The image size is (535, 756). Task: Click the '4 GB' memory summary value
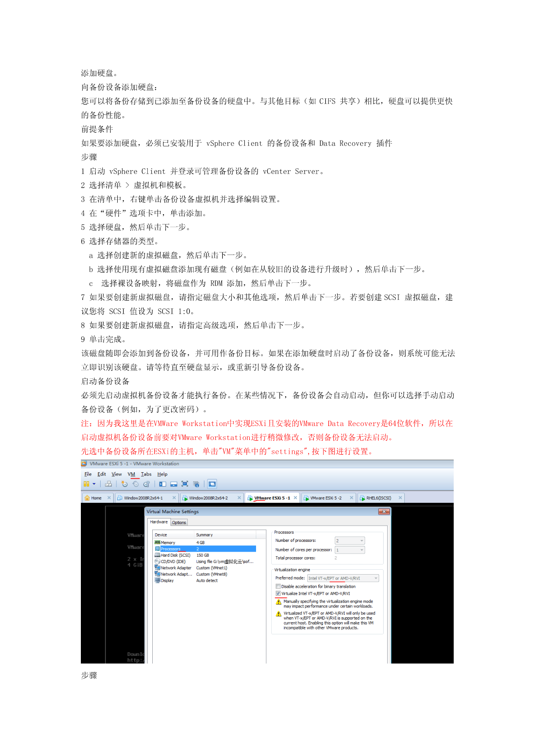[x=200, y=543]
